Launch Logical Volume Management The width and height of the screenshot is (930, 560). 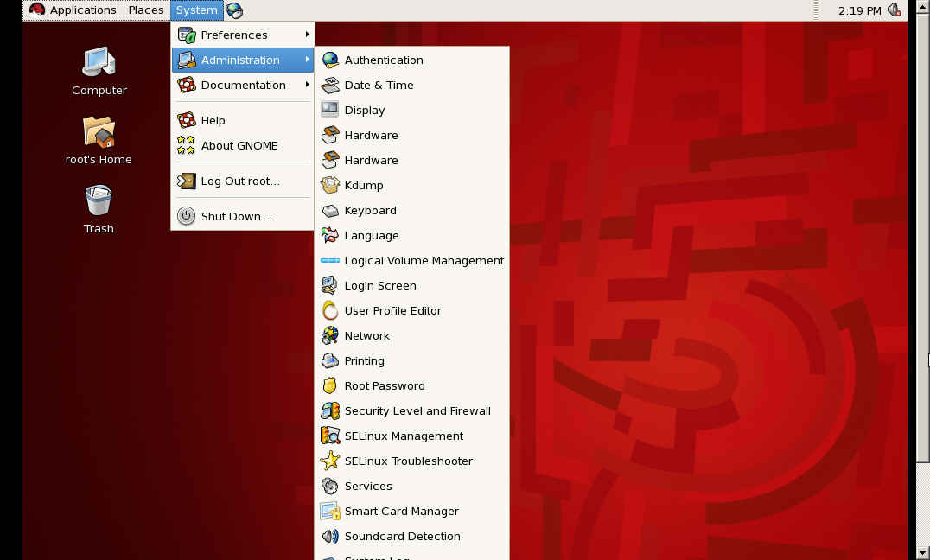point(411,260)
